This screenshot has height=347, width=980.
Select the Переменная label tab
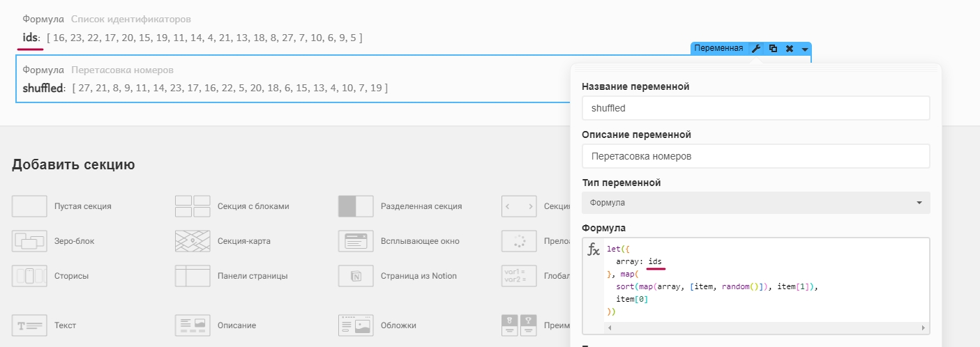pyautogui.click(x=718, y=49)
